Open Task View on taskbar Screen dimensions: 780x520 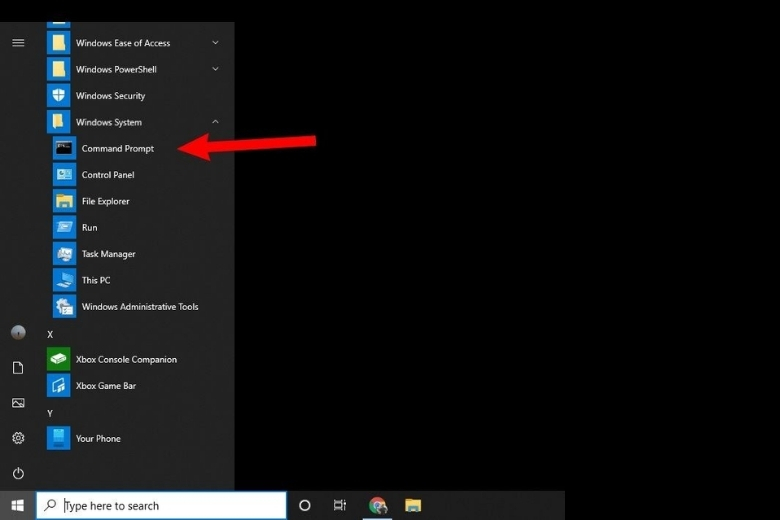tap(340, 506)
